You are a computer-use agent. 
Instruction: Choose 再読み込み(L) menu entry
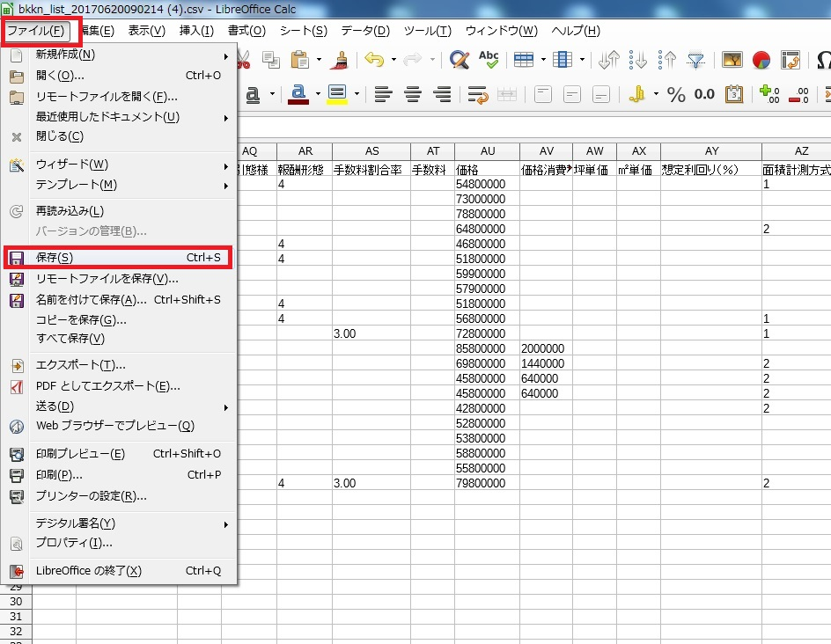(118, 211)
